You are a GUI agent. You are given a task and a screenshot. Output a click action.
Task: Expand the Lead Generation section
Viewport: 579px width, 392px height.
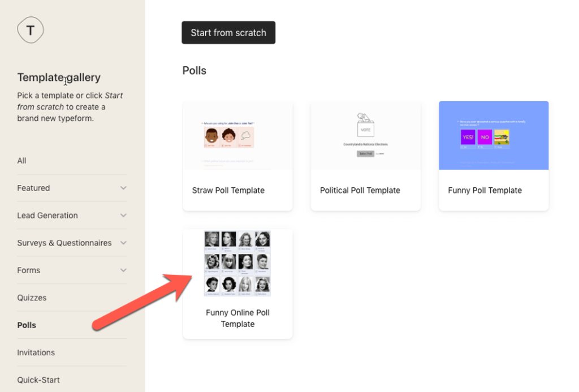click(x=123, y=215)
